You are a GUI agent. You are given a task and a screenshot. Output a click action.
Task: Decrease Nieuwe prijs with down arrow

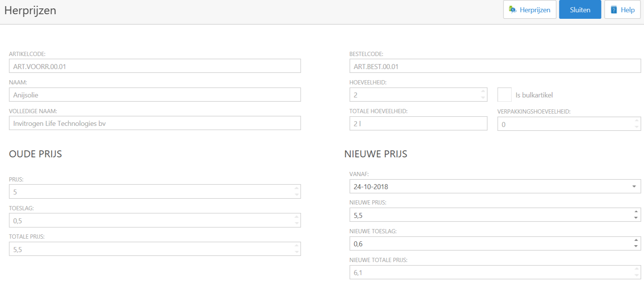(x=636, y=218)
